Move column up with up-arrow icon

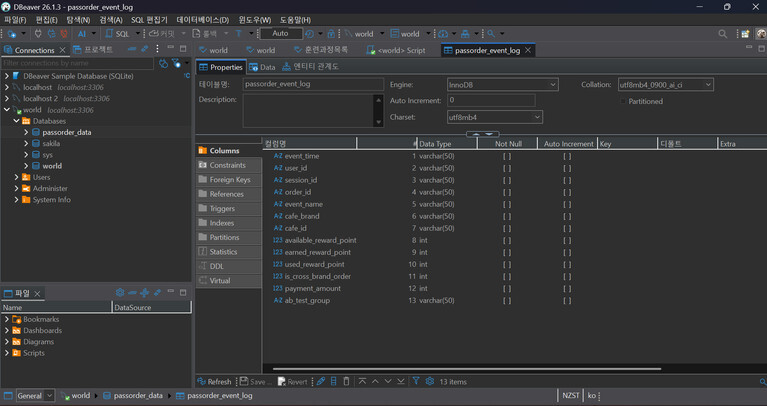(375, 381)
